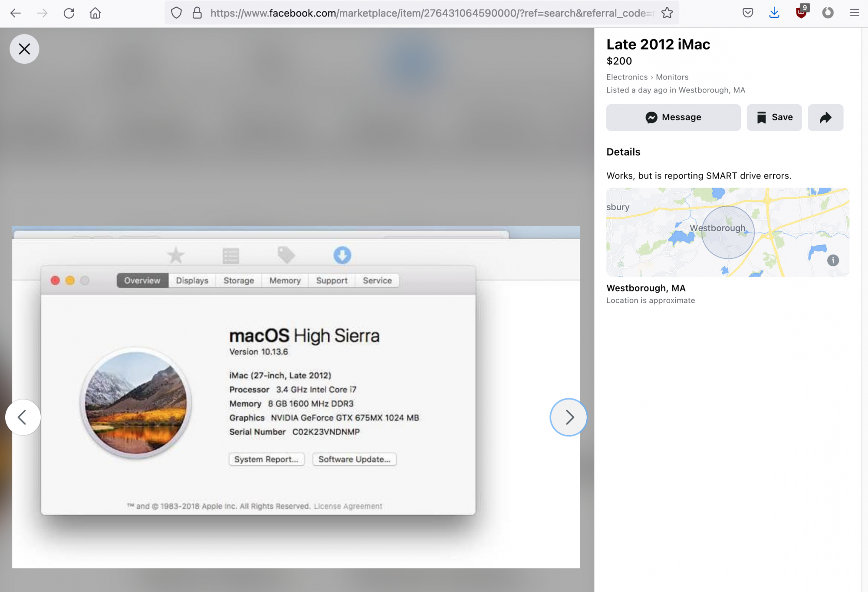Click License Agreement link in photo

[348, 506]
